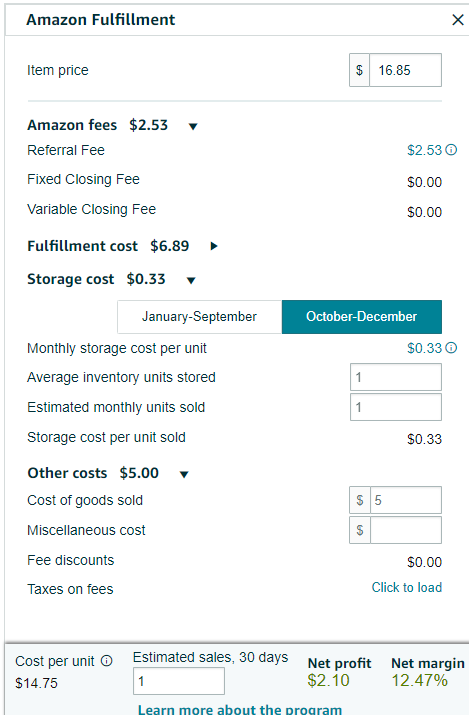Click the Fulfillment cost $6.89 heading

coord(108,246)
